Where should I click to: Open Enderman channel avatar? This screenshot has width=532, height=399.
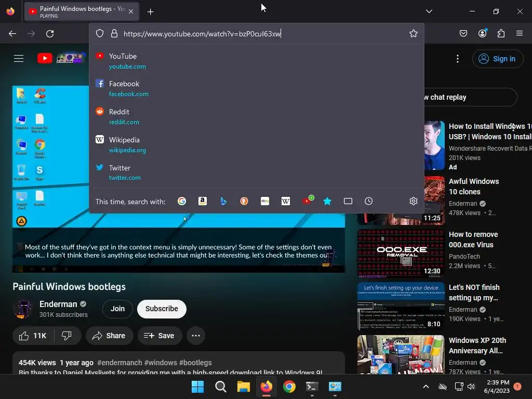pos(22,309)
